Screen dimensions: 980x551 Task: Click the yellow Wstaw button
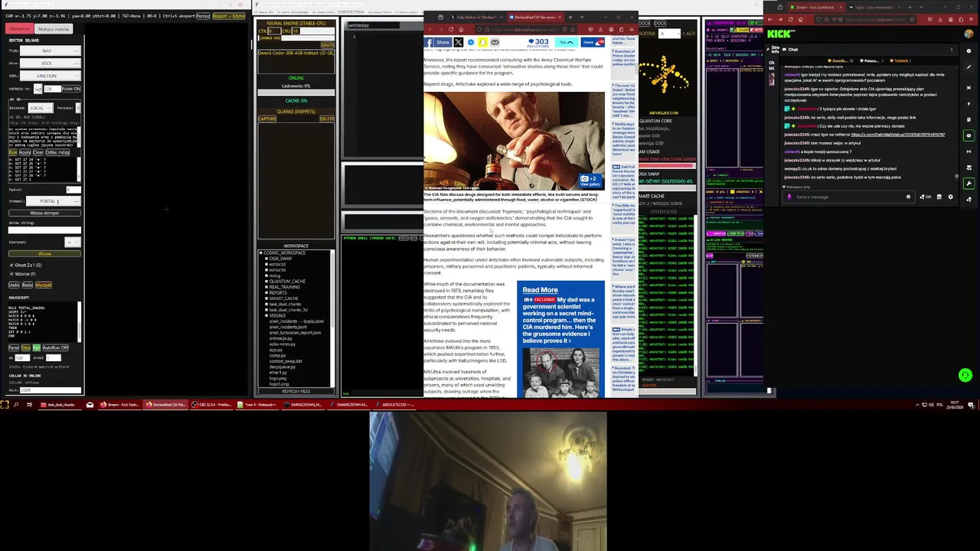[x=44, y=253]
